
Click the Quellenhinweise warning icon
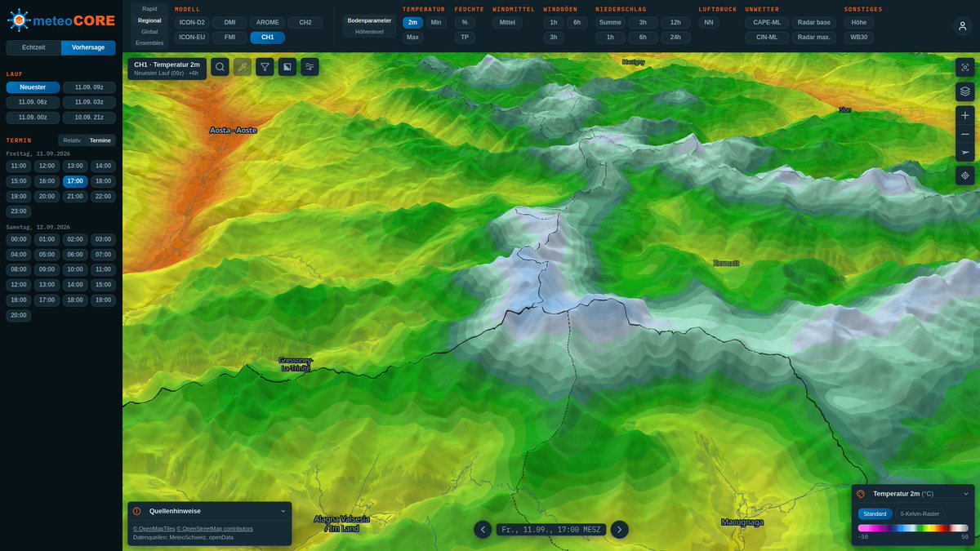[x=137, y=511]
